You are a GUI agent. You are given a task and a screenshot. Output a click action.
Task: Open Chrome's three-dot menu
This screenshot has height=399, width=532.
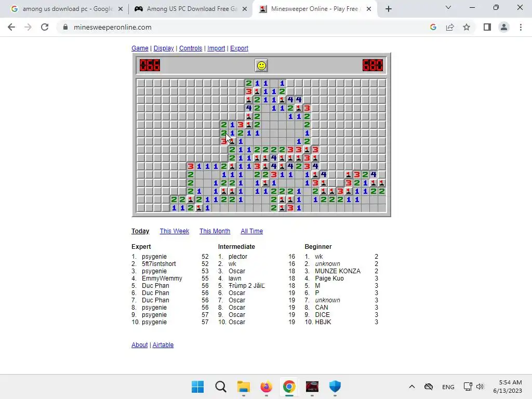pos(521,27)
